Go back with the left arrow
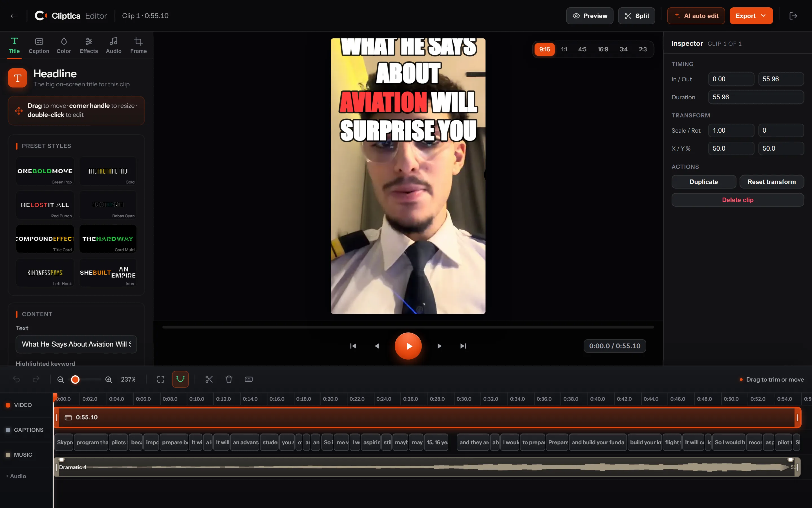812x508 pixels. click(14, 16)
